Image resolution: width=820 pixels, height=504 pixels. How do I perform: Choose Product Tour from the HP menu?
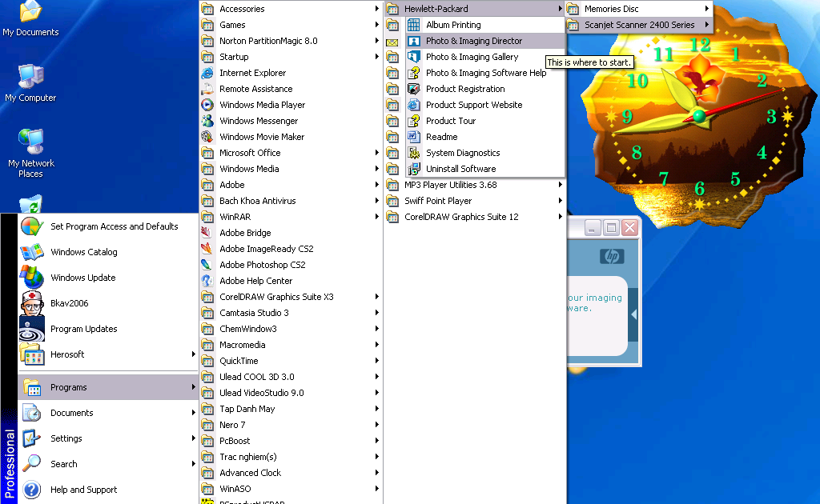coord(485,121)
